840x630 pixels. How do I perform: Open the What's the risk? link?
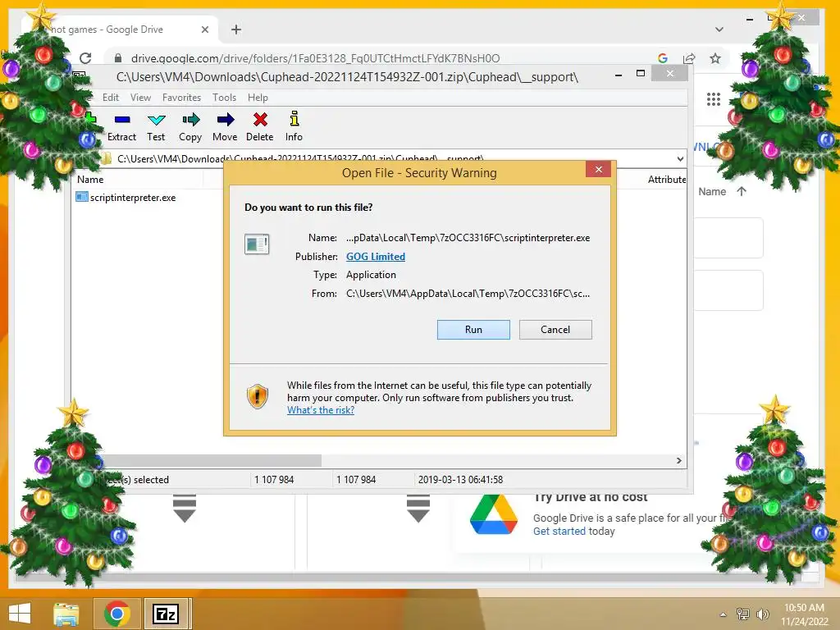tap(321, 410)
